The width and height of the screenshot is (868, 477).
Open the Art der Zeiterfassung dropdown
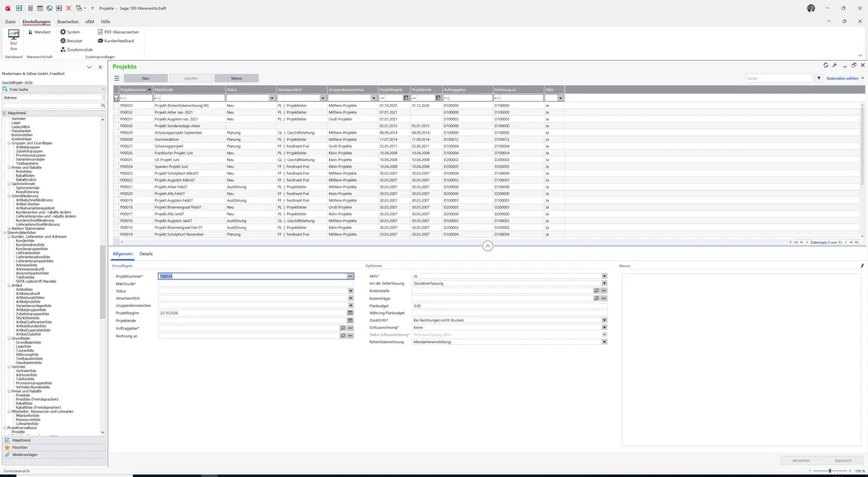[604, 283]
